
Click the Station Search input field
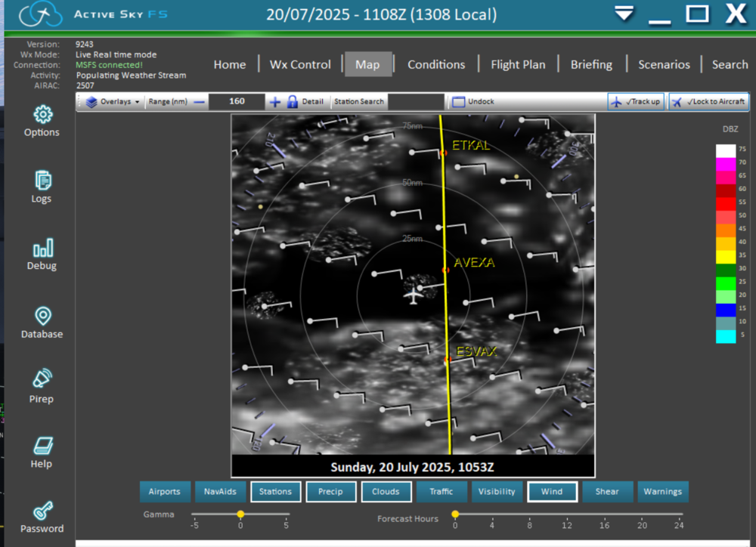(x=415, y=102)
